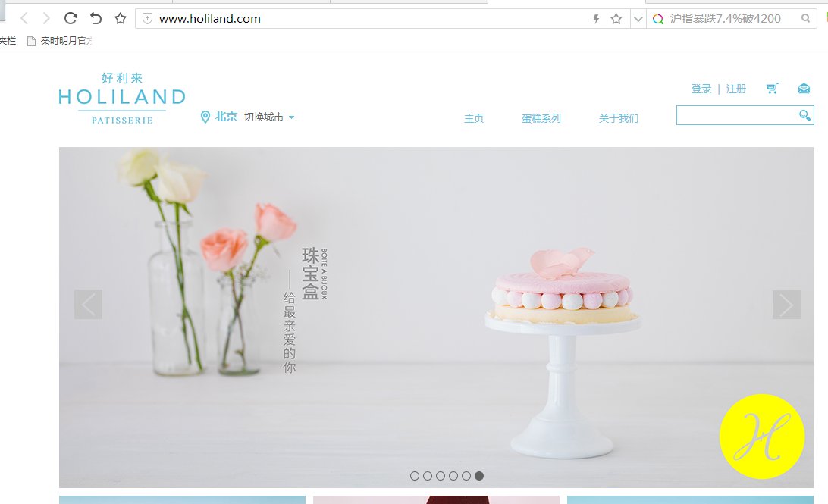
Task: Click the search magnifier in site search box
Action: point(804,115)
